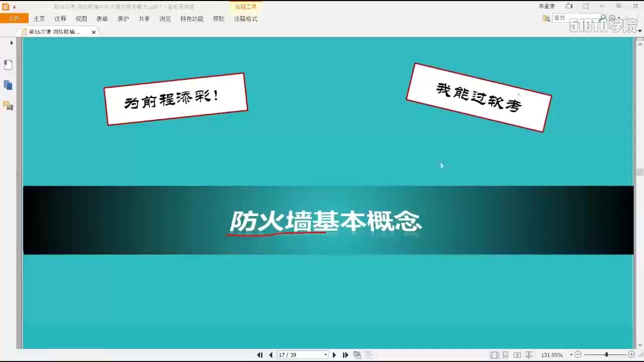Open the page number dropdown arrow
Viewport: 644px width, 362px height.
pyautogui.click(x=326, y=355)
